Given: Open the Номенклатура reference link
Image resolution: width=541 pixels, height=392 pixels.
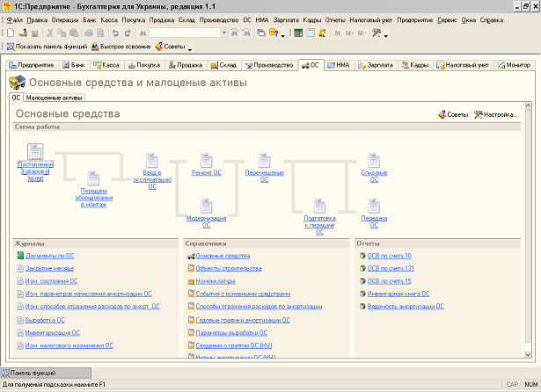Looking at the screenshot, I should (216, 281).
